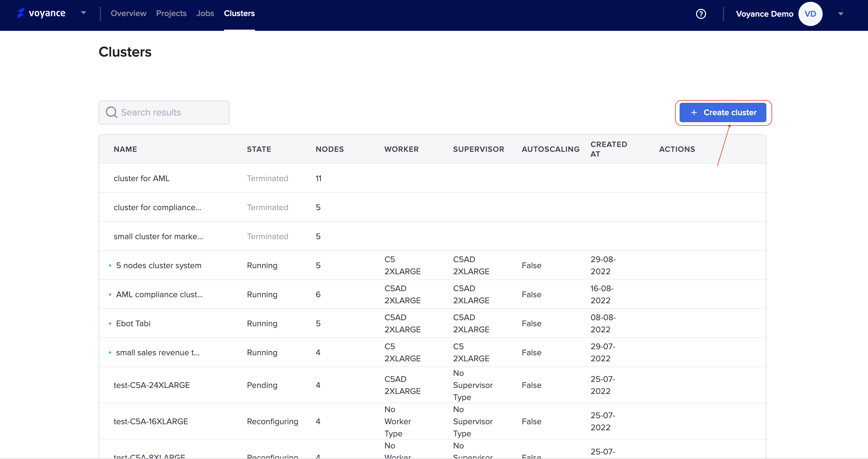Click the Create cluster button
Screen dimensions: 868x459
[x=723, y=112]
